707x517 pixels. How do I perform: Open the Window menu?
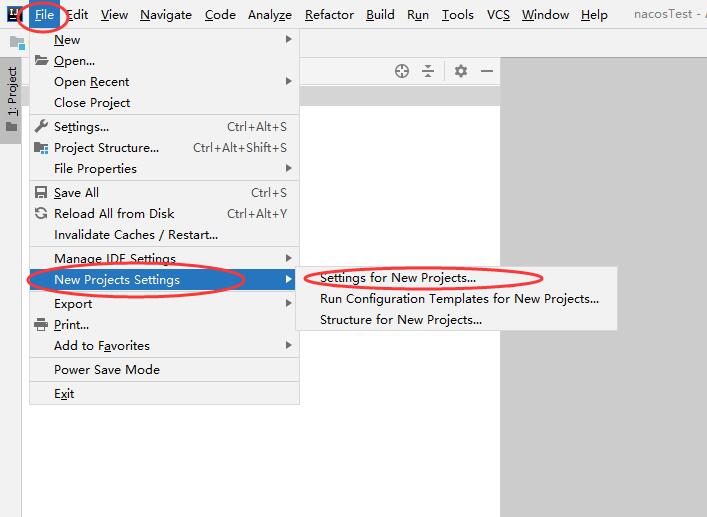click(545, 15)
